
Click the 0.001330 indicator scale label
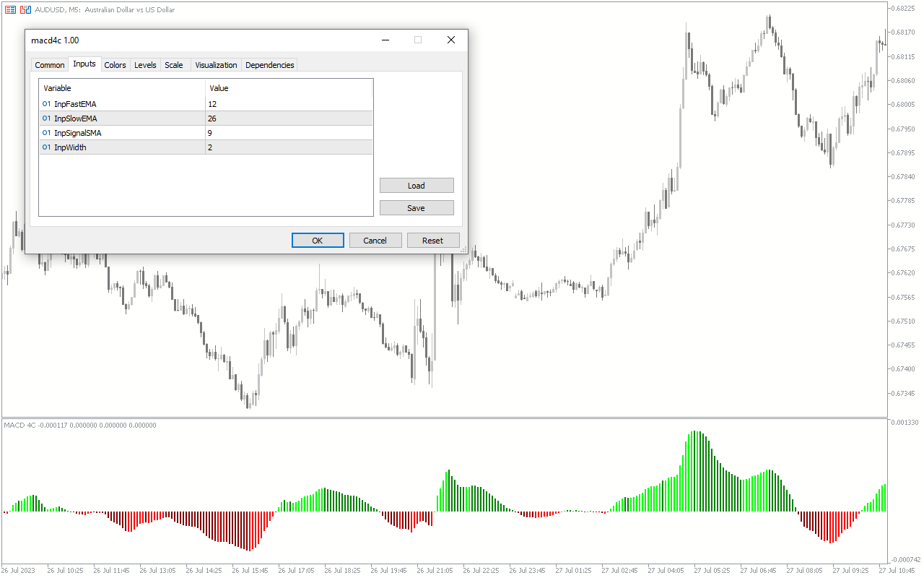coord(905,423)
